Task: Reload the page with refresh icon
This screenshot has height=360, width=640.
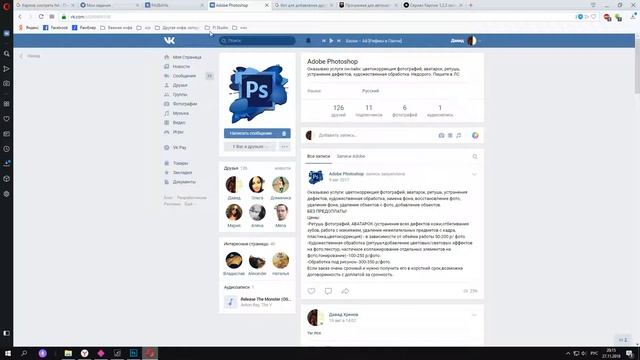Action: (x=41, y=17)
